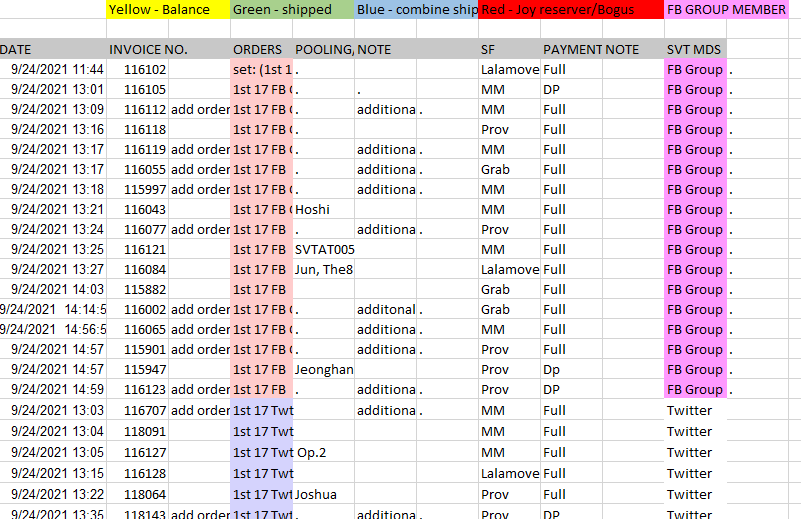Select the 'Dp' payment cell in row 115947

pos(571,369)
